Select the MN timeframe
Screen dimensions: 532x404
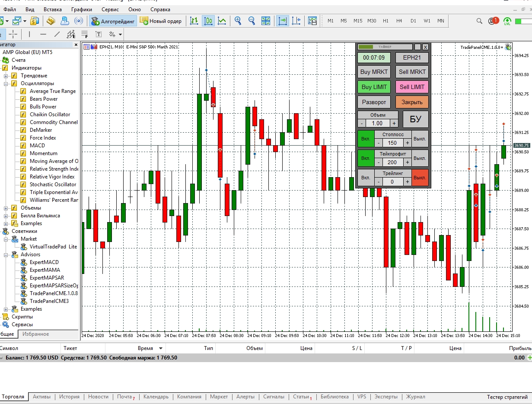440,21
